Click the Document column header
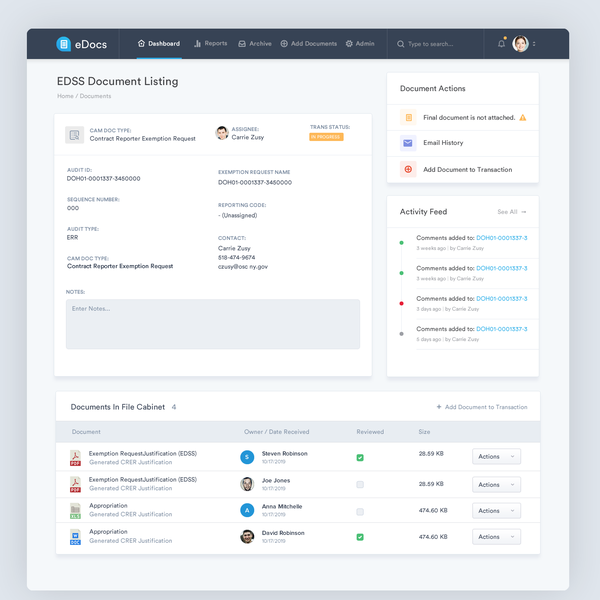Image resolution: width=600 pixels, height=600 pixels. tap(86, 432)
